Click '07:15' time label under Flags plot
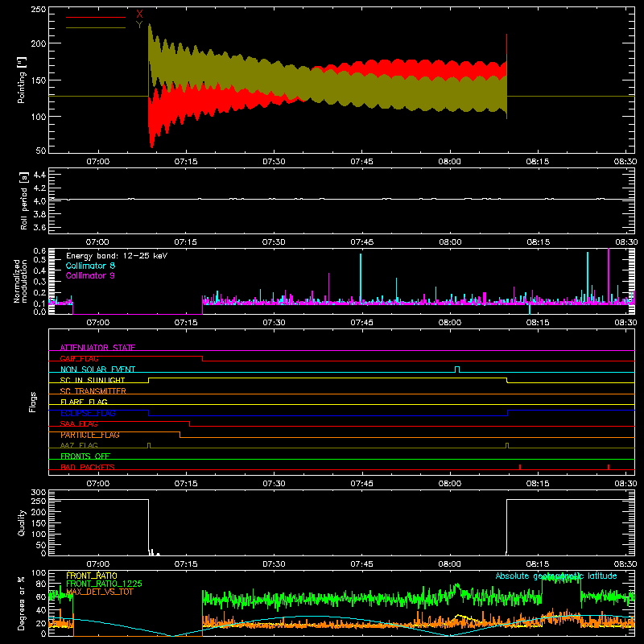This screenshot has height=644, width=644. (x=186, y=484)
